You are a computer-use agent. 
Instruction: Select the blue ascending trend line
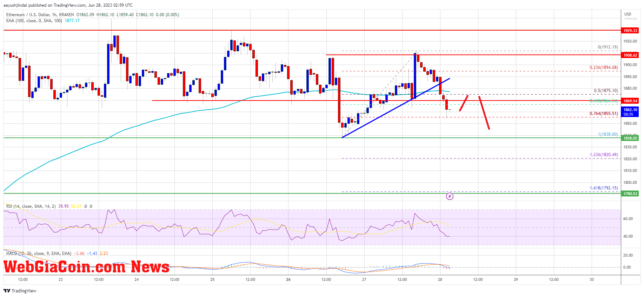[395, 108]
